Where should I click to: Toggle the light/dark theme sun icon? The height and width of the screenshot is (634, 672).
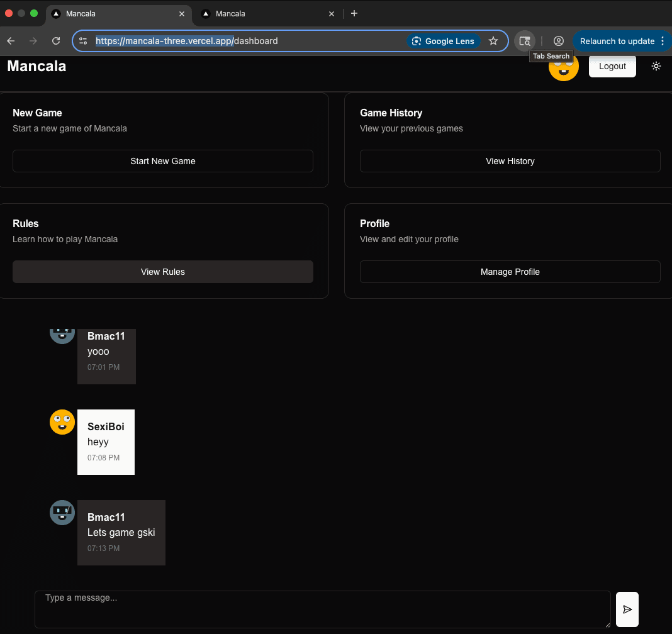pyautogui.click(x=656, y=66)
